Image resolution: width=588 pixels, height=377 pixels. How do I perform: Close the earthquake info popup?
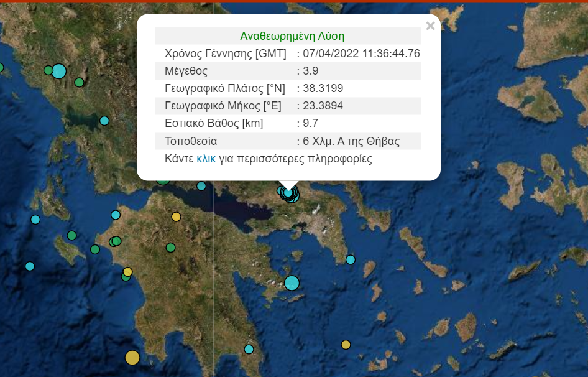coord(430,26)
